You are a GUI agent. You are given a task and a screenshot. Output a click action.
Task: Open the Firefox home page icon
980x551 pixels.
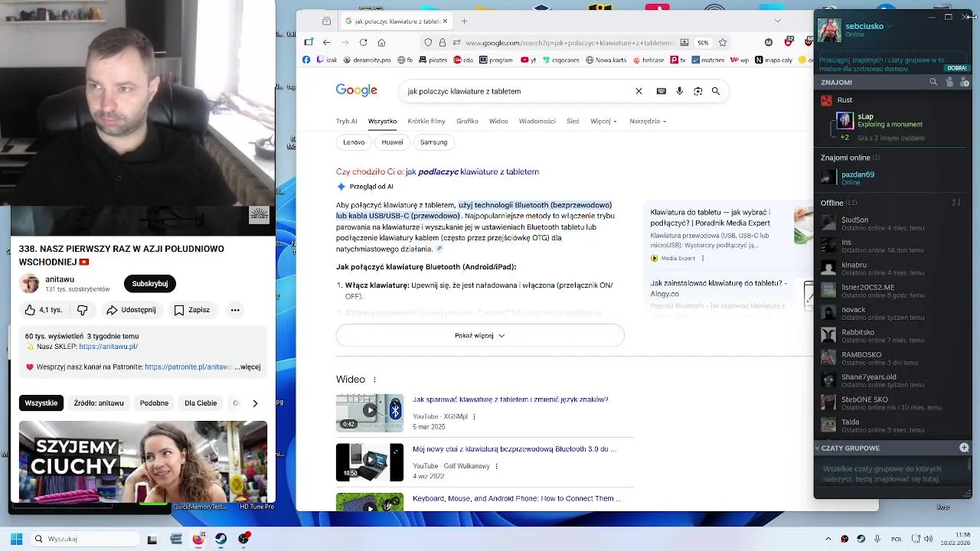(381, 43)
